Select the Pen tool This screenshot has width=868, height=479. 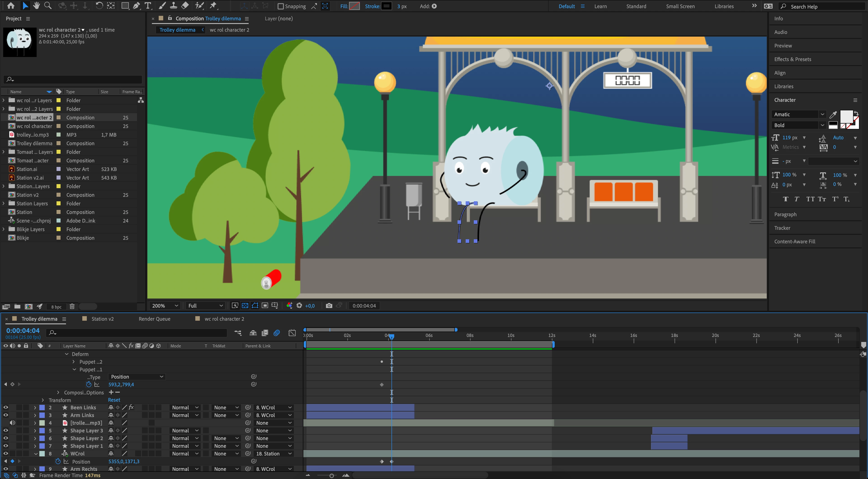[x=137, y=6]
